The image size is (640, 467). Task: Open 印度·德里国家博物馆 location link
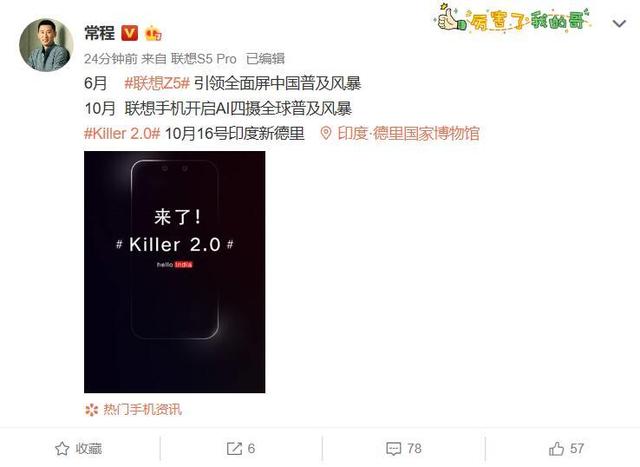(408, 133)
